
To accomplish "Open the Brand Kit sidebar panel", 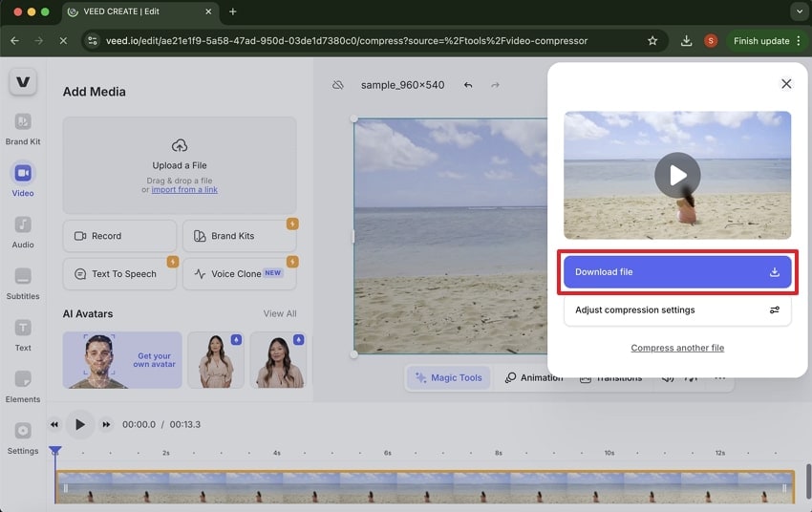I will [x=23, y=129].
